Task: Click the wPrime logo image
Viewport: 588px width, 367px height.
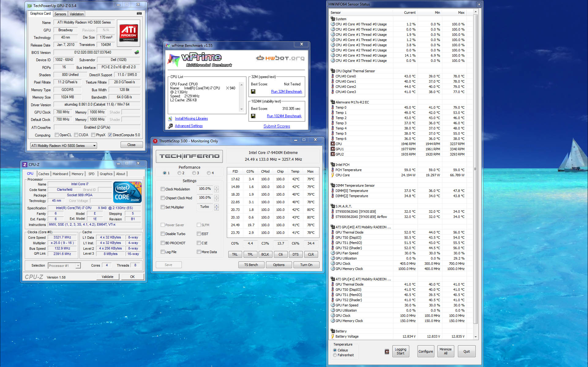Action: 200,60
